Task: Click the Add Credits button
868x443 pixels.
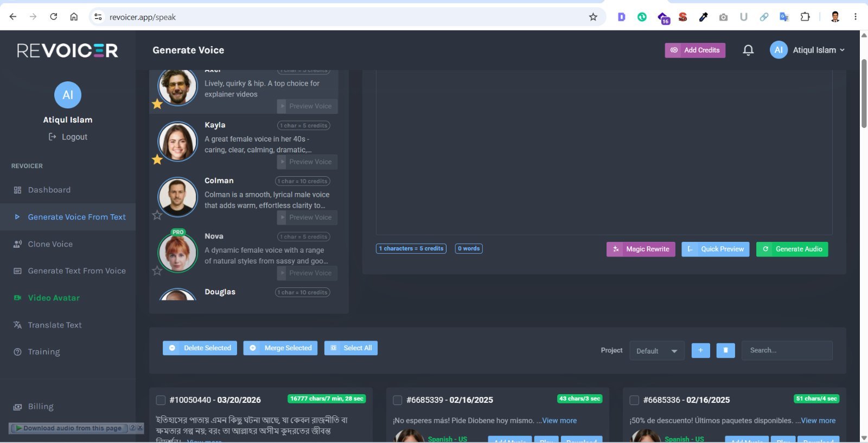Action: click(695, 50)
